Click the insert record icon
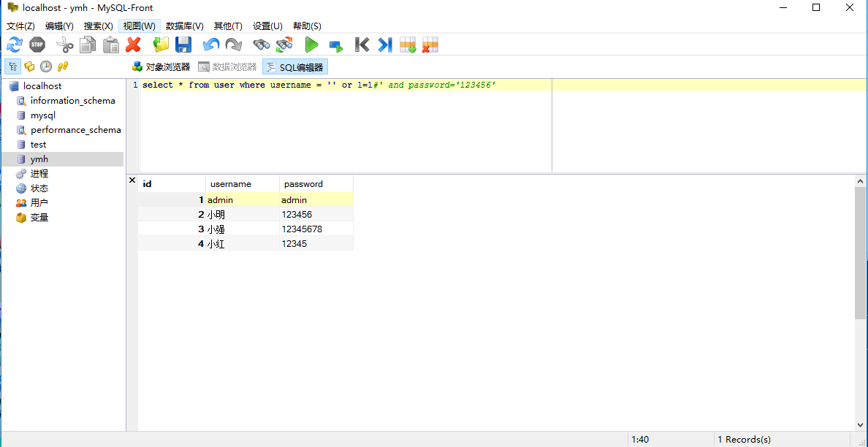The width and height of the screenshot is (868, 447). (408, 45)
